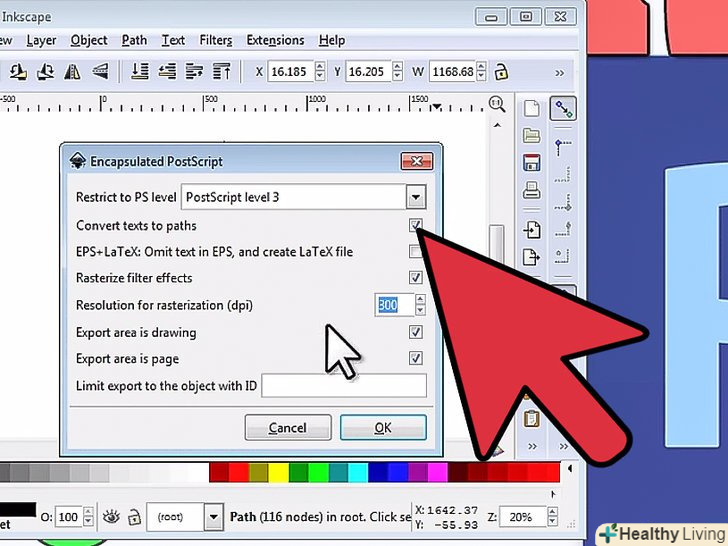Open the Extensions menu

pos(275,40)
